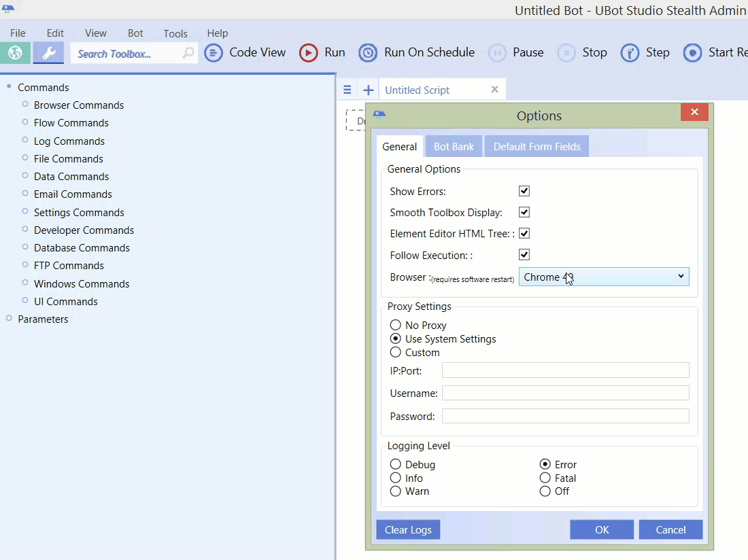
Task: Select the Custom proxy radio button
Action: coord(396,352)
